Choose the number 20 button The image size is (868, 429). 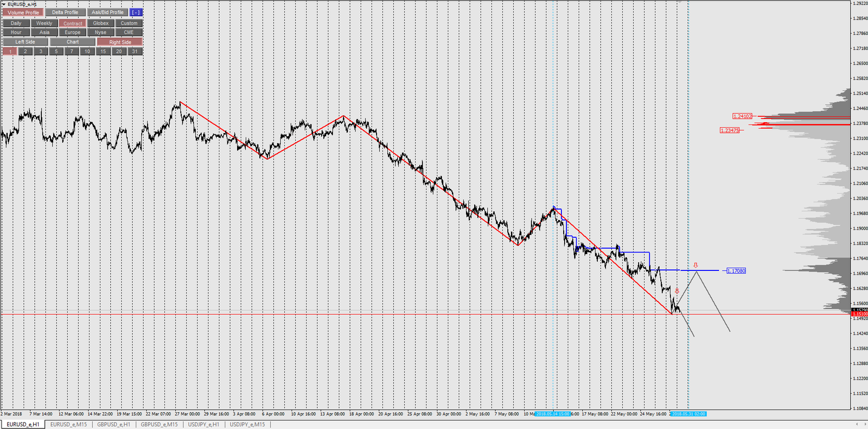[x=119, y=52]
